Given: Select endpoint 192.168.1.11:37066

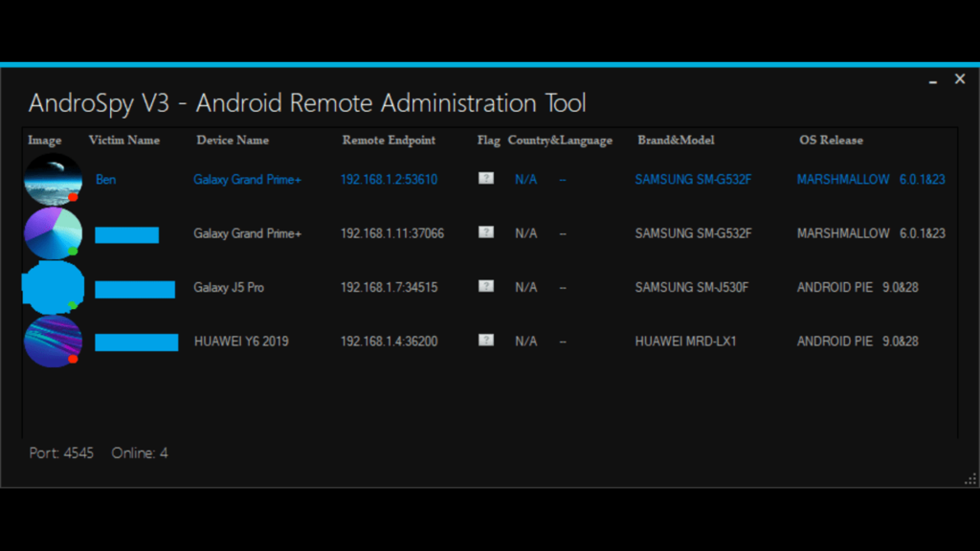Looking at the screenshot, I should coord(391,233).
